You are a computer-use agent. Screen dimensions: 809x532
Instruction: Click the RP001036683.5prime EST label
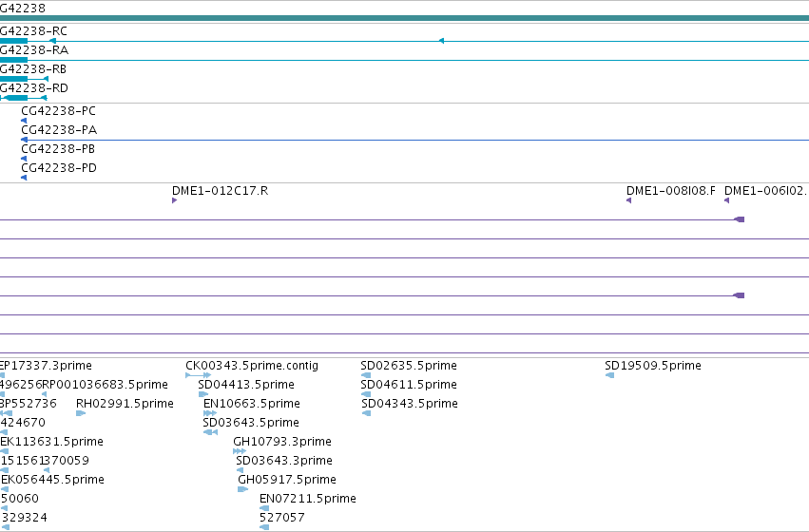click(x=106, y=385)
